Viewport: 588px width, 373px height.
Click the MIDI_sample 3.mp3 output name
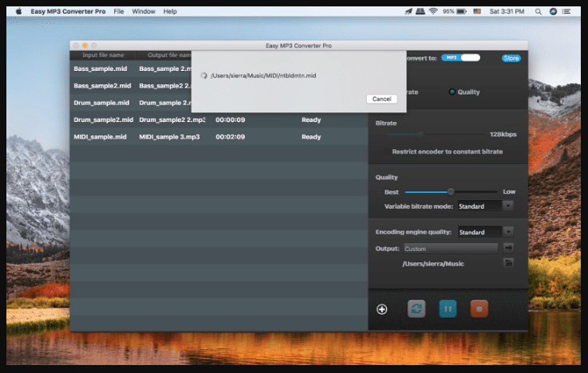(169, 137)
